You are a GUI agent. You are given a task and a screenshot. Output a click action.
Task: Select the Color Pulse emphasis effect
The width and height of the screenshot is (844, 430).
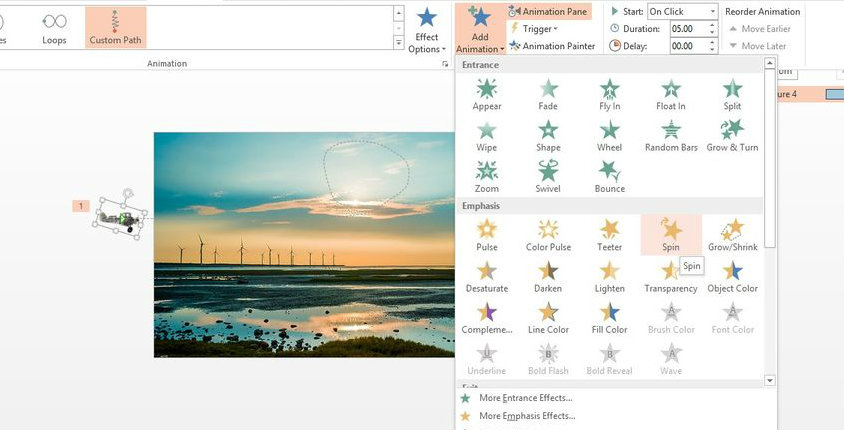pyautogui.click(x=548, y=235)
